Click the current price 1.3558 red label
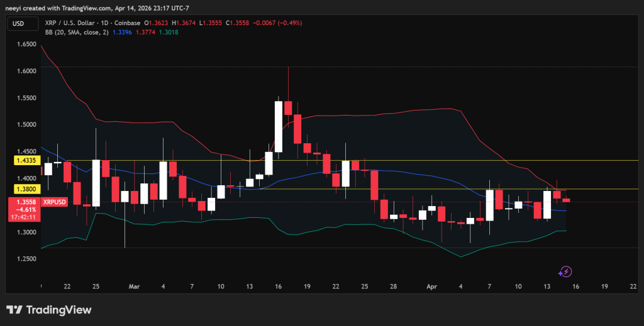Screen dimensions: 644x326 tap(23, 202)
